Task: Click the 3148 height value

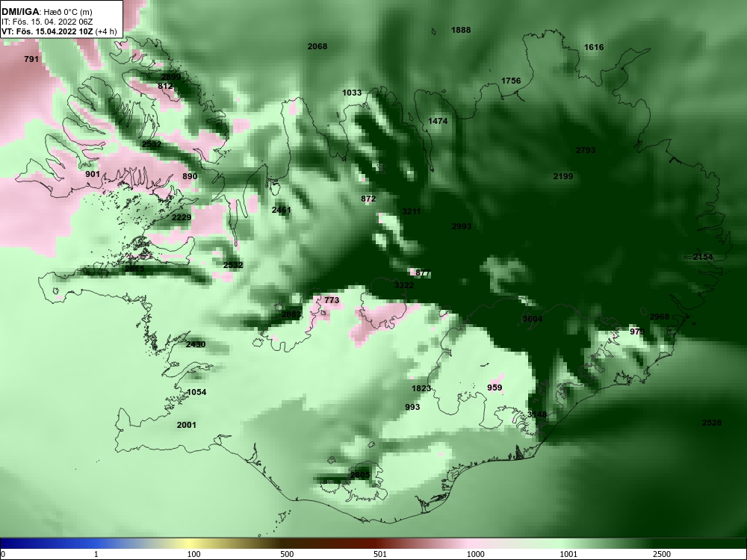Action: pos(537,414)
